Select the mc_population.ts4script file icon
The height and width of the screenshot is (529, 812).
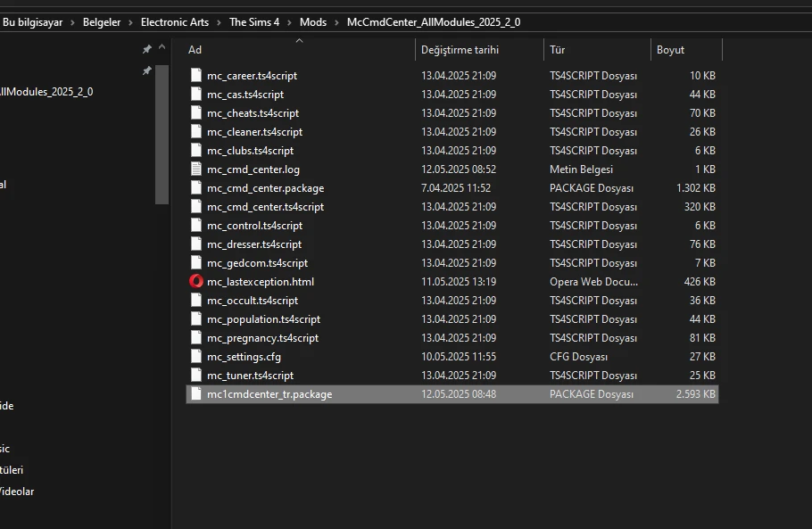click(195, 318)
